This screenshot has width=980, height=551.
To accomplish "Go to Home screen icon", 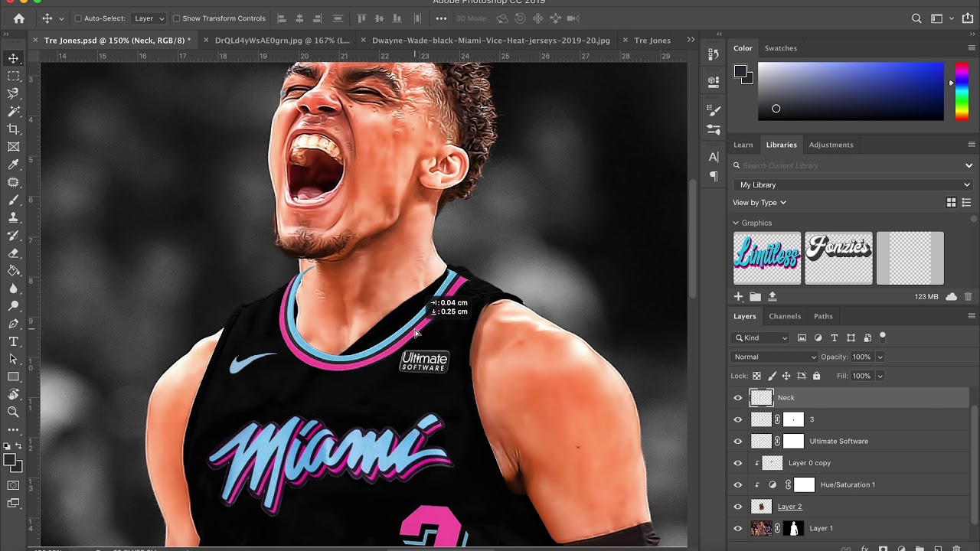I will click(18, 18).
